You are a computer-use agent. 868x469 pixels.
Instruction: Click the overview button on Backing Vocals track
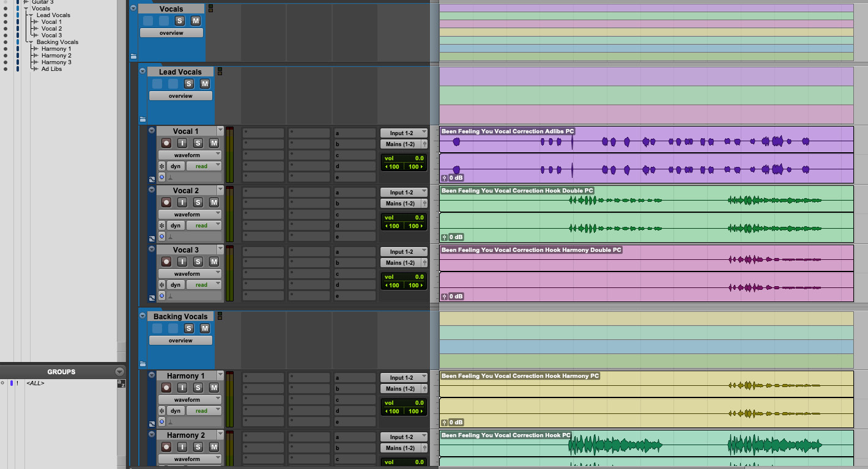click(180, 341)
